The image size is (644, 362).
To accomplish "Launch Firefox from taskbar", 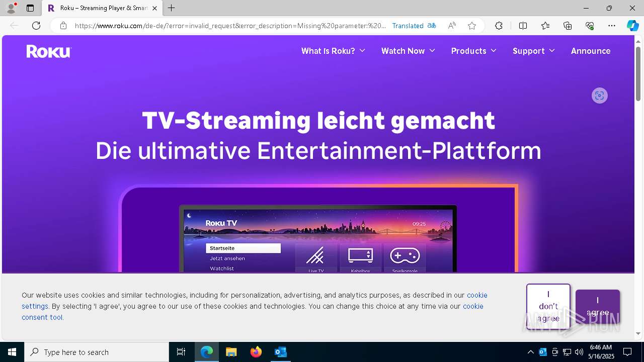I will [x=256, y=352].
